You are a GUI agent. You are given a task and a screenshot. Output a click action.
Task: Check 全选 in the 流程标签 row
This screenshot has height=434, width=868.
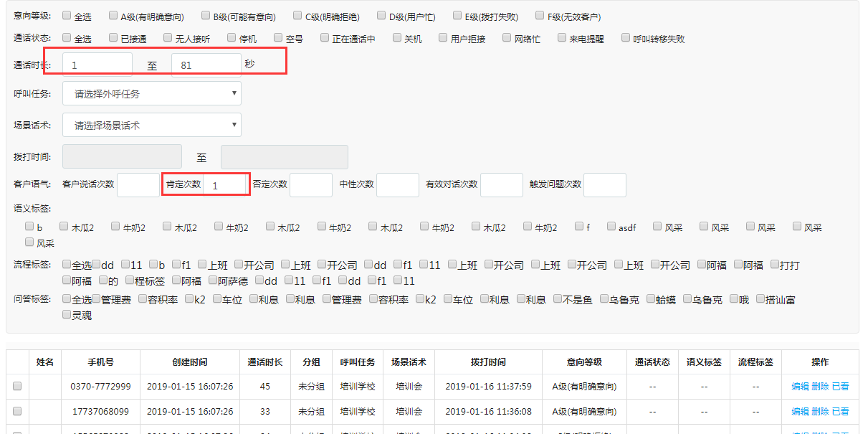click(x=67, y=264)
